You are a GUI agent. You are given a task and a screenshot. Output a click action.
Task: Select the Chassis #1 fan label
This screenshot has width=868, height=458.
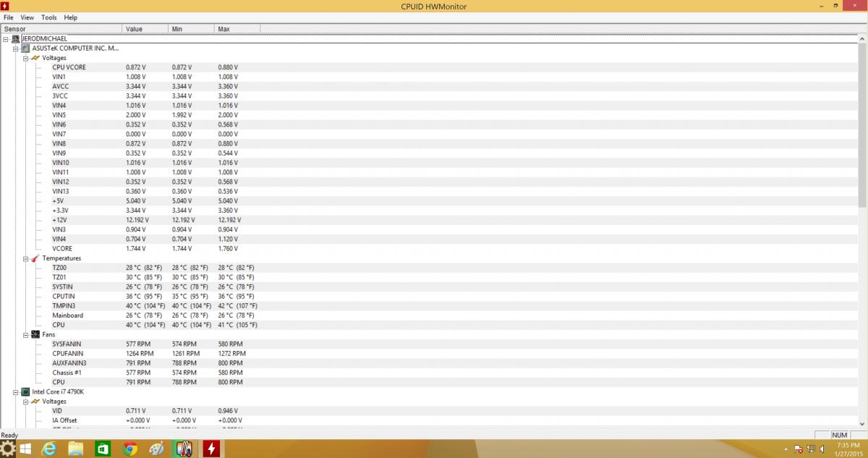pyautogui.click(x=67, y=373)
